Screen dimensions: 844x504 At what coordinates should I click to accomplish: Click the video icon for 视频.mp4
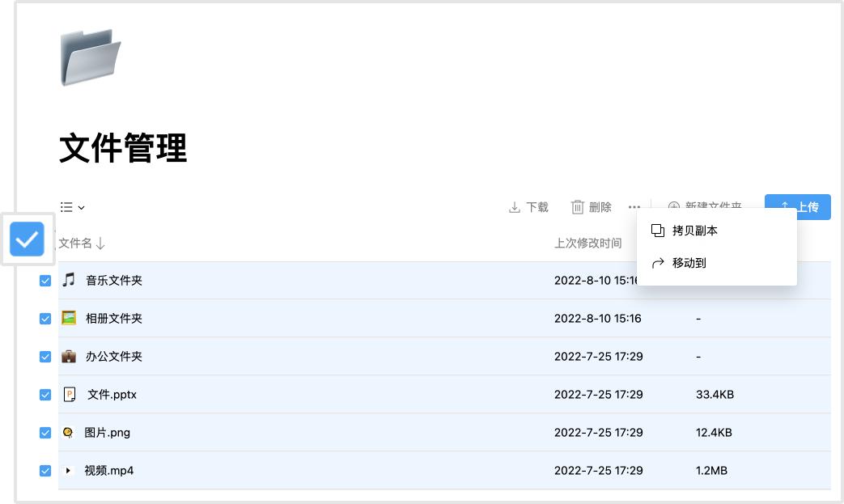(69, 470)
